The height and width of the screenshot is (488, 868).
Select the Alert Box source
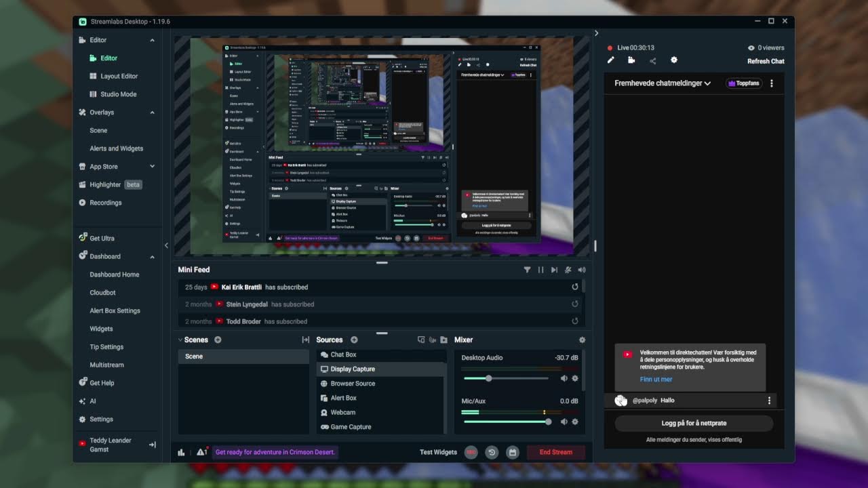click(381, 398)
